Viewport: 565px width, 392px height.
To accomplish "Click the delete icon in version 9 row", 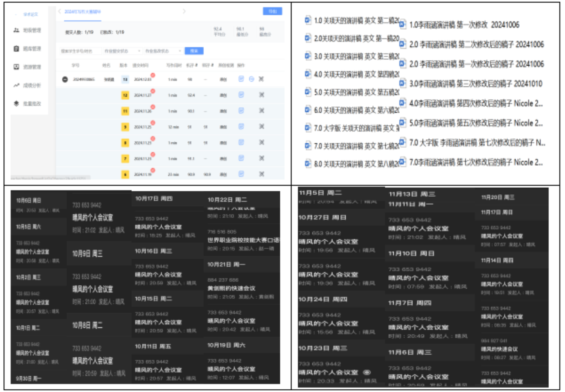I will [261, 127].
